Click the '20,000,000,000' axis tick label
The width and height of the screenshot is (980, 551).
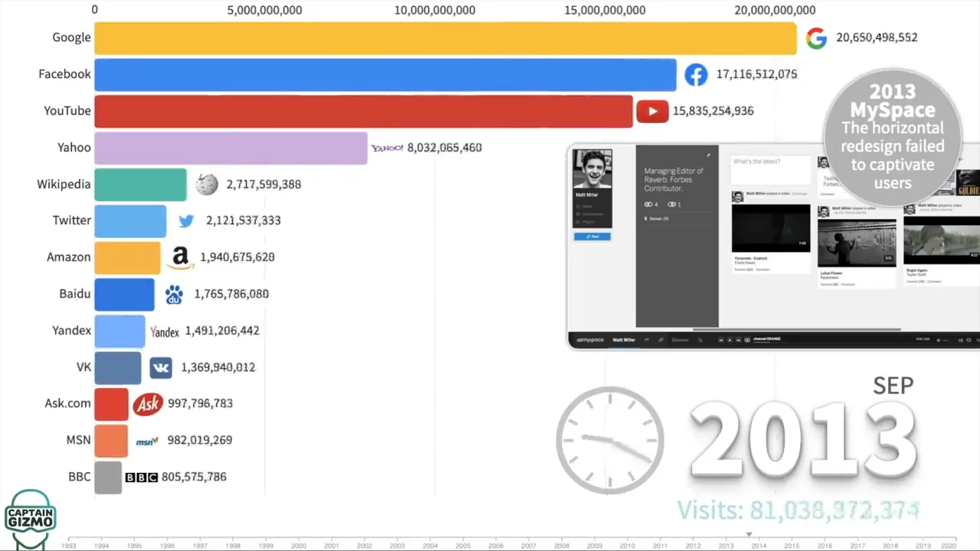click(775, 10)
